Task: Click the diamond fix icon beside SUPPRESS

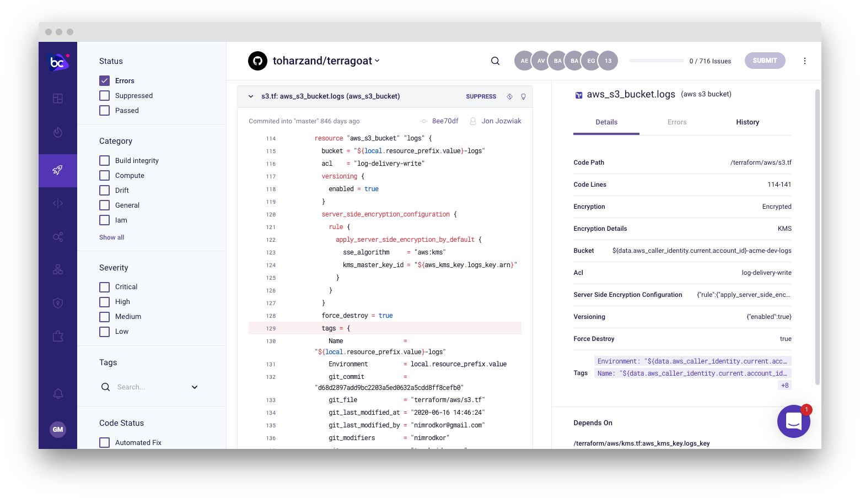Action: (509, 96)
